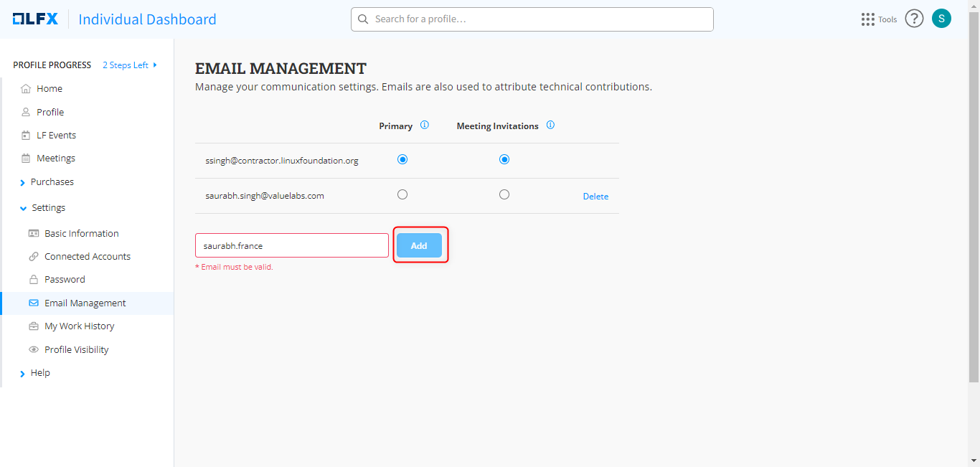Viewport: 980px width, 467px height.
Task: Click the new email input field
Action: pyautogui.click(x=291, y=245)
